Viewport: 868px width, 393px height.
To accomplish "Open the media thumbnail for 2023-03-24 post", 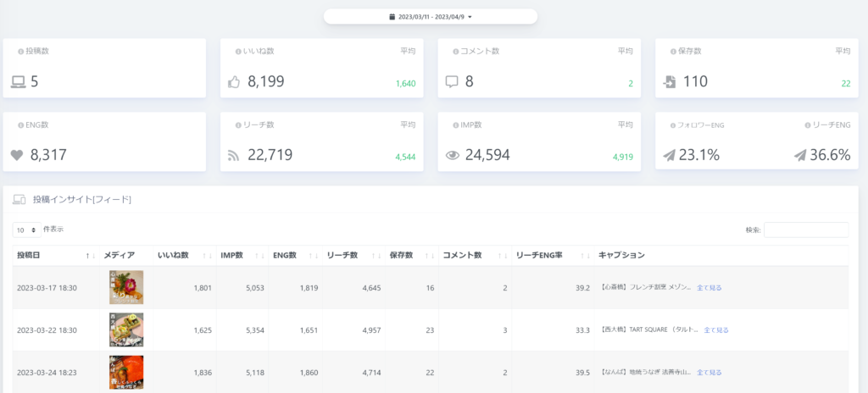I will (x=126, y=372).
